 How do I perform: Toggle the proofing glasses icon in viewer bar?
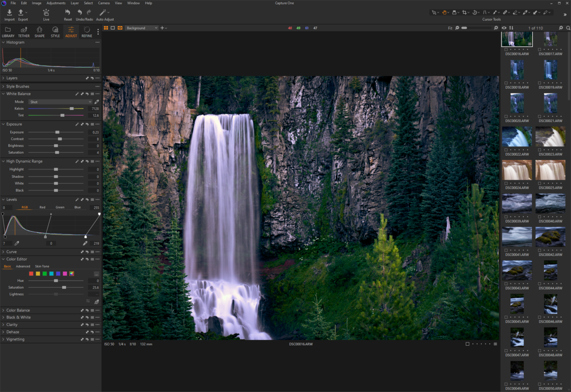point(120,28)
